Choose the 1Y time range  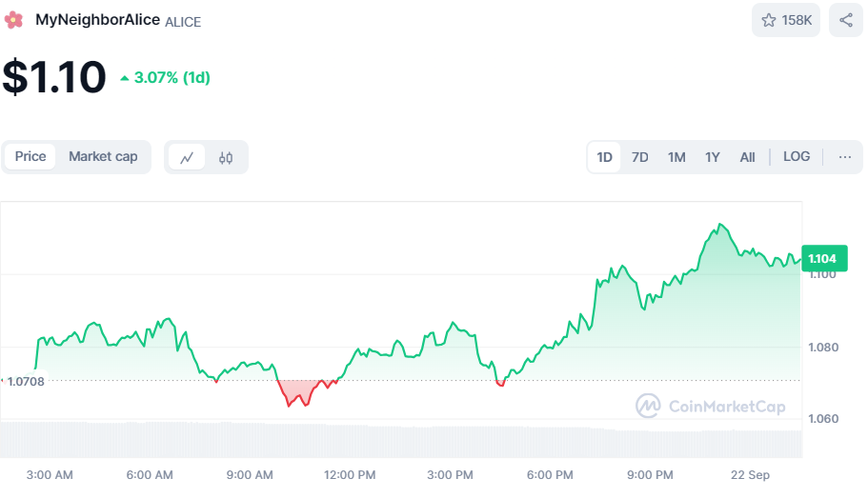point(713,157)
